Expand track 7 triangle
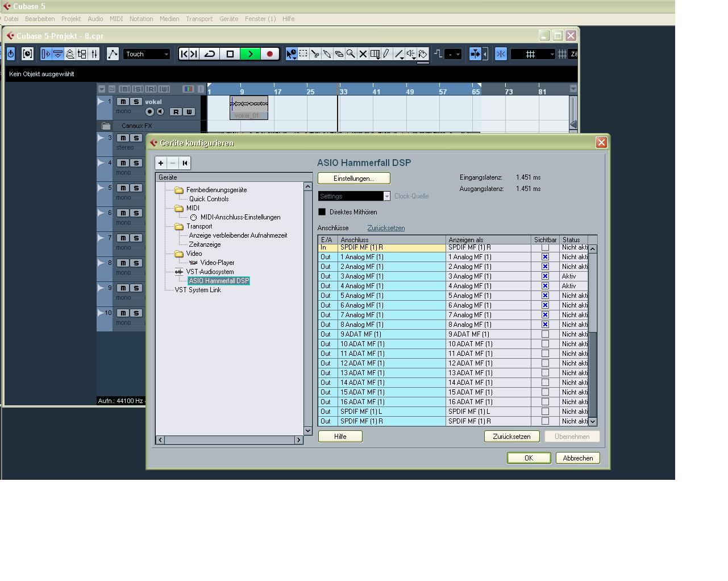This screenshot has width=728, height=581. pyautogui.click(x=102, y=238)
